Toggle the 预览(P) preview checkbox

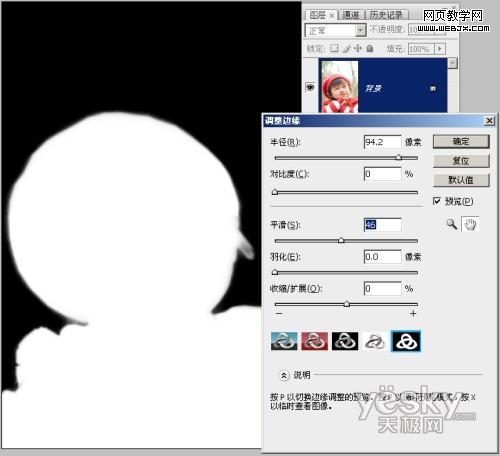[437, 201]
